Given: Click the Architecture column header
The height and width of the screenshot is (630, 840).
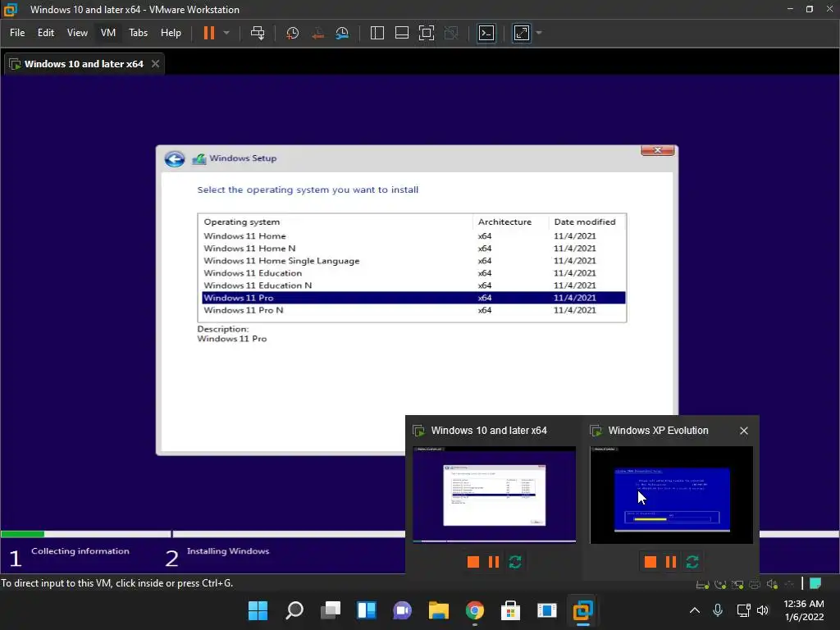Looking at the screenshot, I should 510,221.
